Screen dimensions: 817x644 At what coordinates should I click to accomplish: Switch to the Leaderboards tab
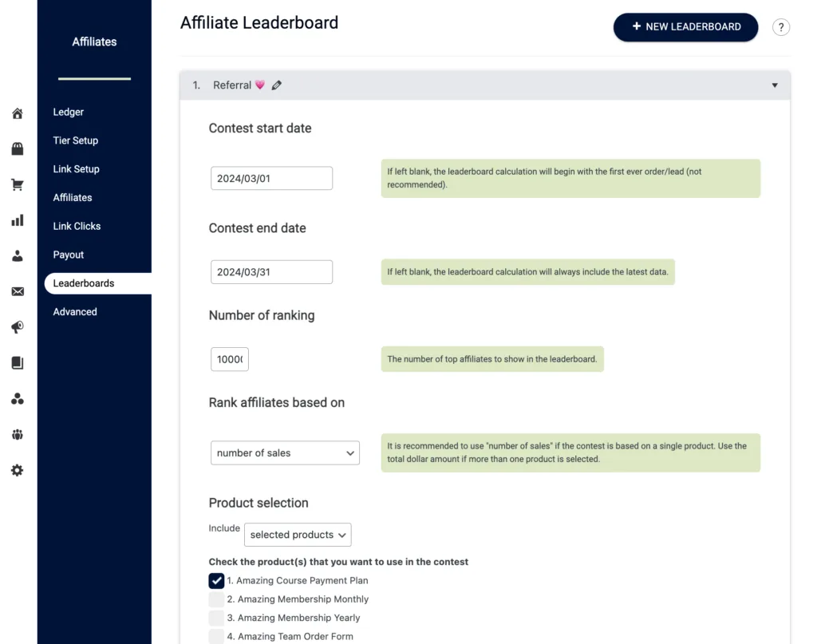tap(84, 282)
